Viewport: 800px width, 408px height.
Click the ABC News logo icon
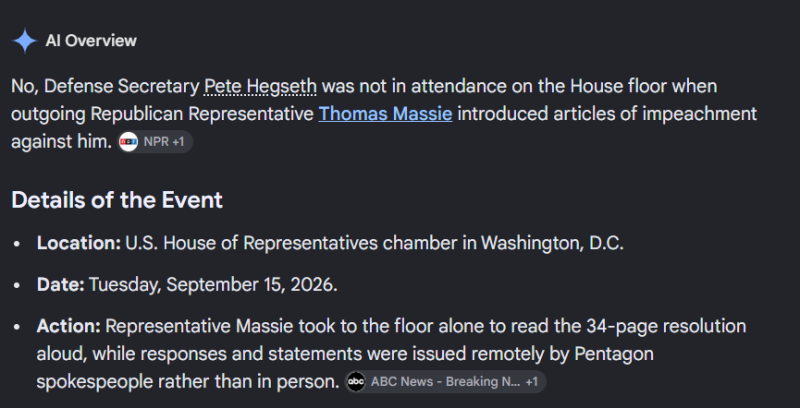click(356, 381)
